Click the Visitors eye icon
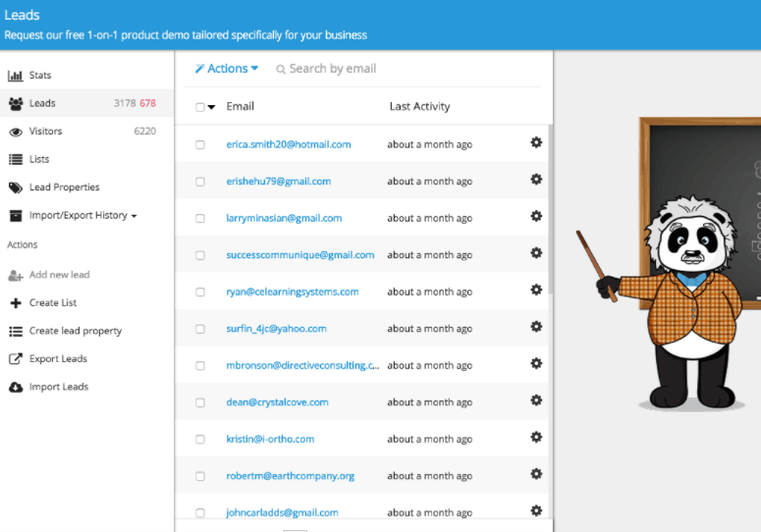The height and width of the screenshot is (532, 761). 16,132
